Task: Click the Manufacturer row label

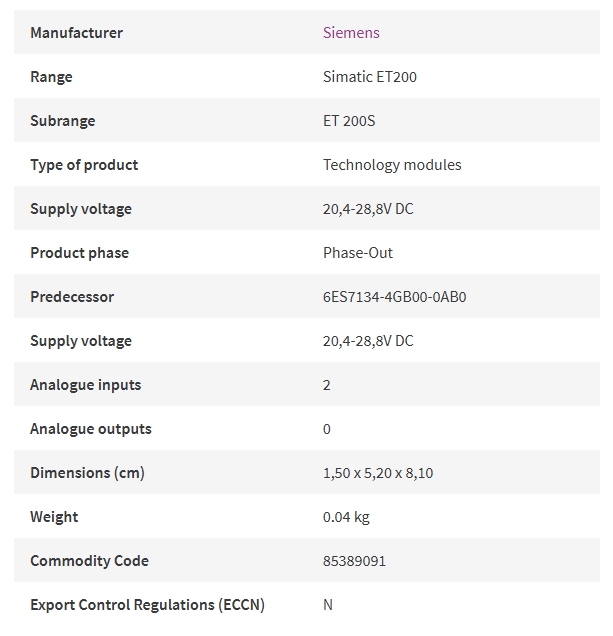Action: tap(76, 32)
